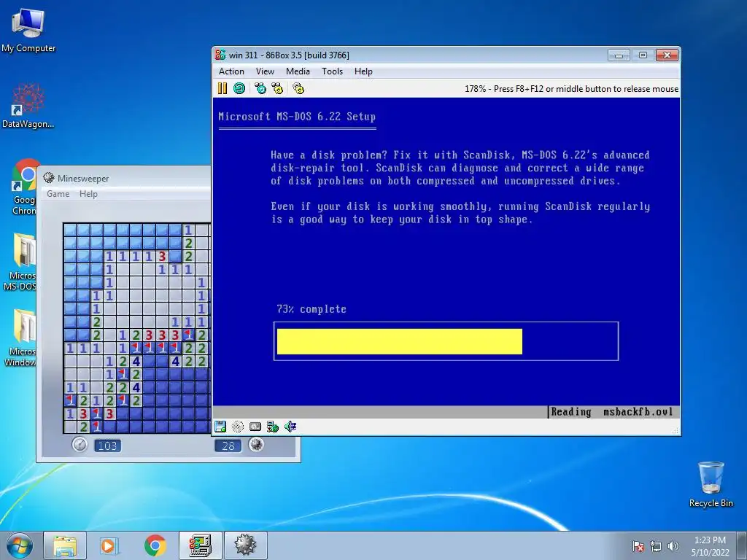Select the DataWagon desktop shortcut
747x560 pixels.
(x=28, y=106)
